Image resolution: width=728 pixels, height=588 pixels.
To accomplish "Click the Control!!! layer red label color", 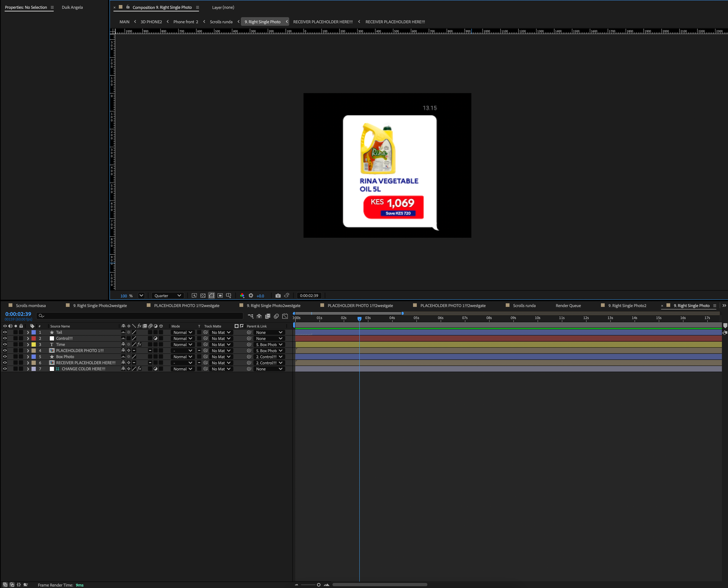I will click(34, 338).
